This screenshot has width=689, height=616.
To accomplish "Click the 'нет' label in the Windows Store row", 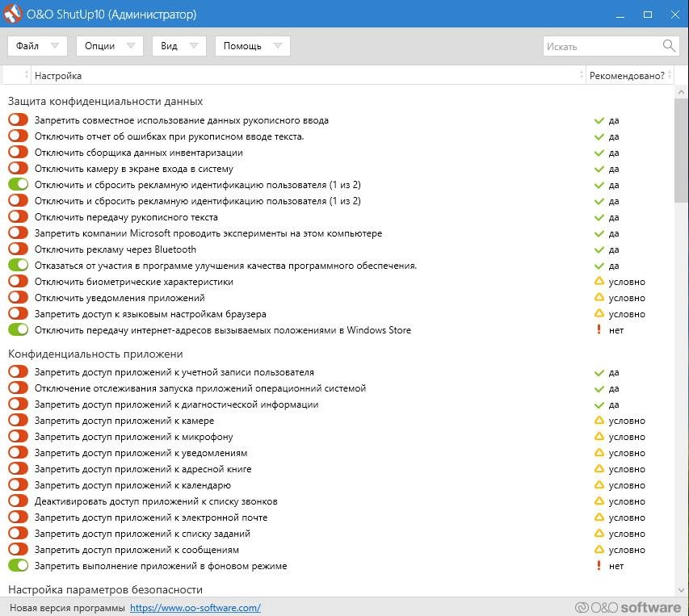I will (616, 330).
